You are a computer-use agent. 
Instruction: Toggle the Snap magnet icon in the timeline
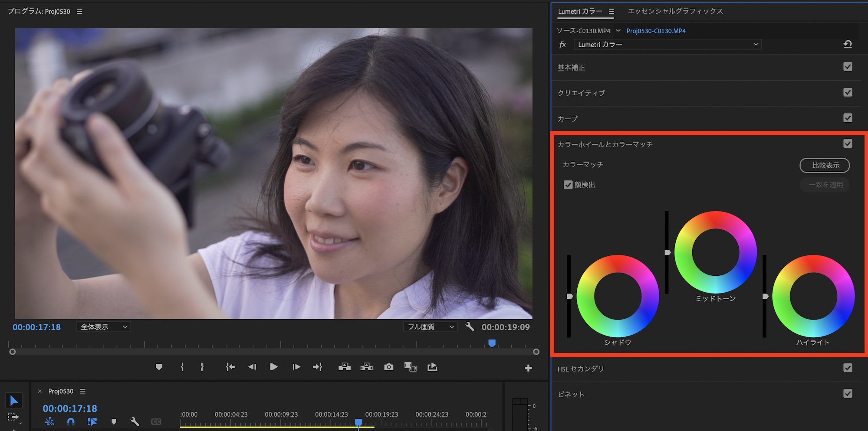click(x=71, y=421)
